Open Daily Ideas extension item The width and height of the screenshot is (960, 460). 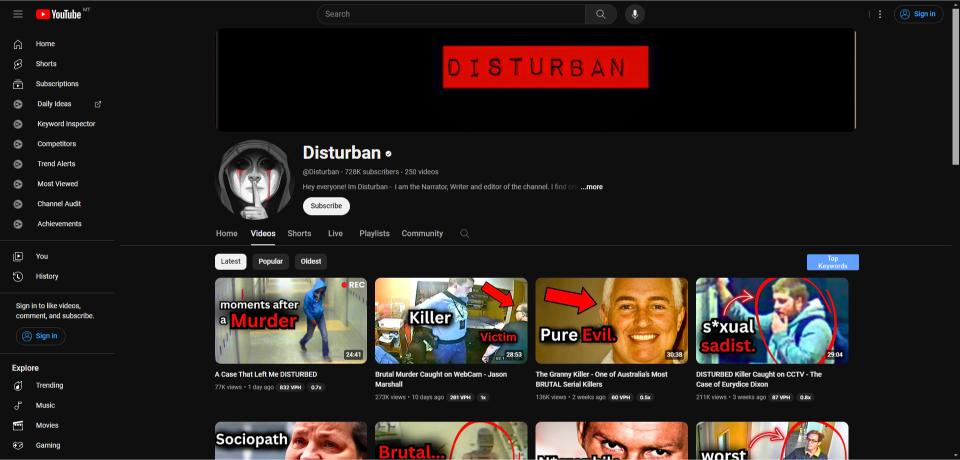click(x=54, y=104)
